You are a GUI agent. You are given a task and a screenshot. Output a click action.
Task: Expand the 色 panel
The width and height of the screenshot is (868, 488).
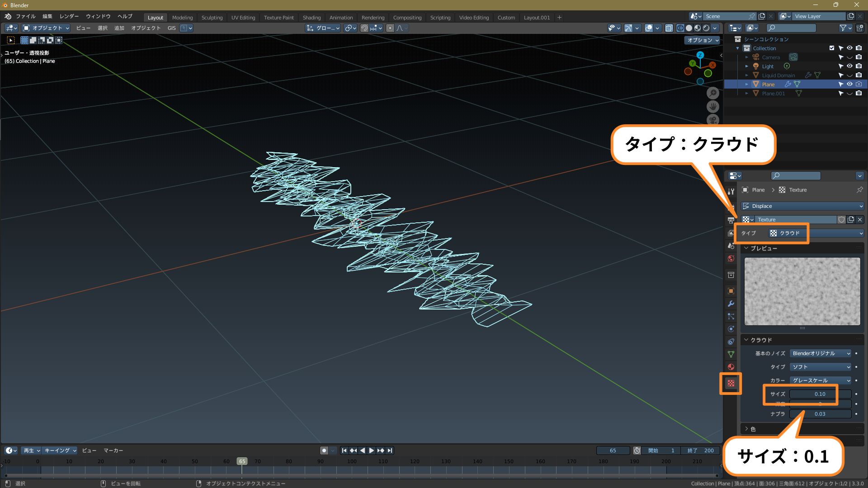[x=753, y=429]
